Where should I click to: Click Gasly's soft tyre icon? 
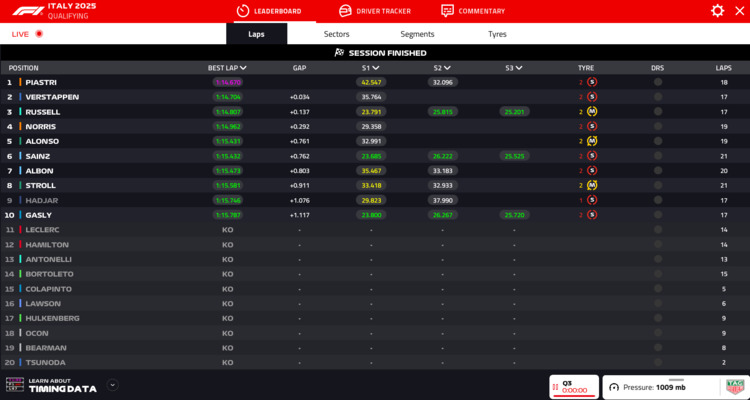tap(592, 215)
